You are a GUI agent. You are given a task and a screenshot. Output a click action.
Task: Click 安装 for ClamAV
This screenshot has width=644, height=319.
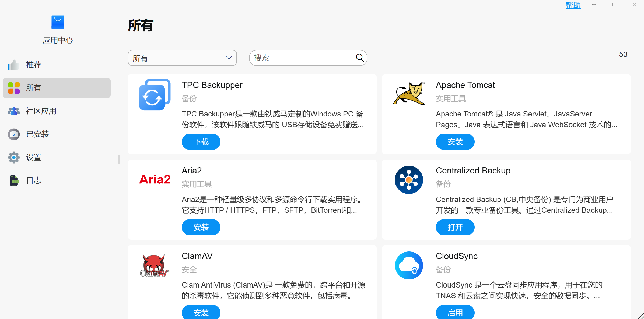click(x=201, y=312)
